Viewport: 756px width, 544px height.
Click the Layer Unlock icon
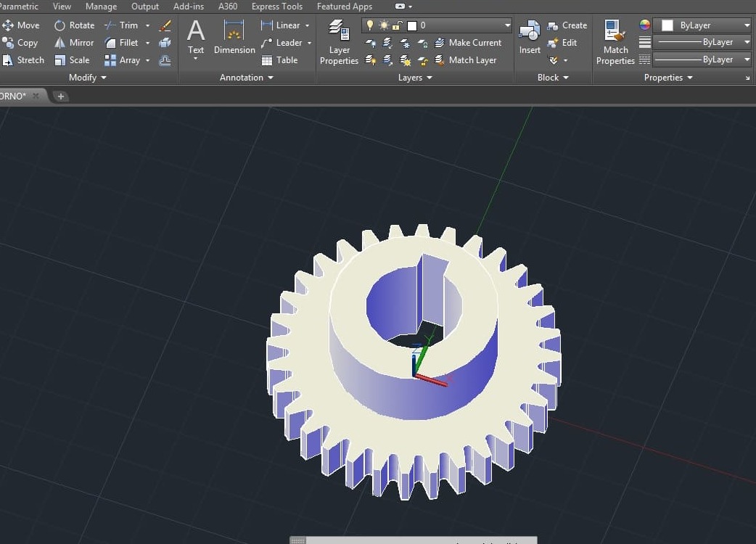423,60
